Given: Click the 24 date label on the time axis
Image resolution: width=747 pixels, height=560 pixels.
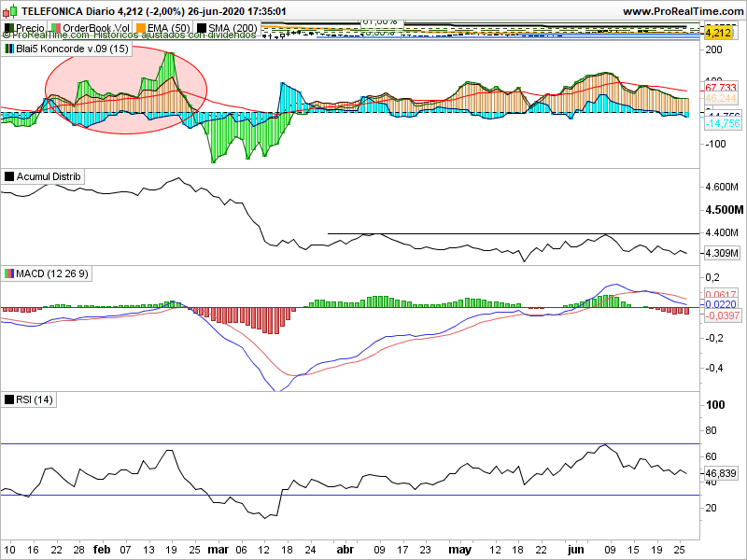Looking at the screenshot, I should click(x=310, y=550).
